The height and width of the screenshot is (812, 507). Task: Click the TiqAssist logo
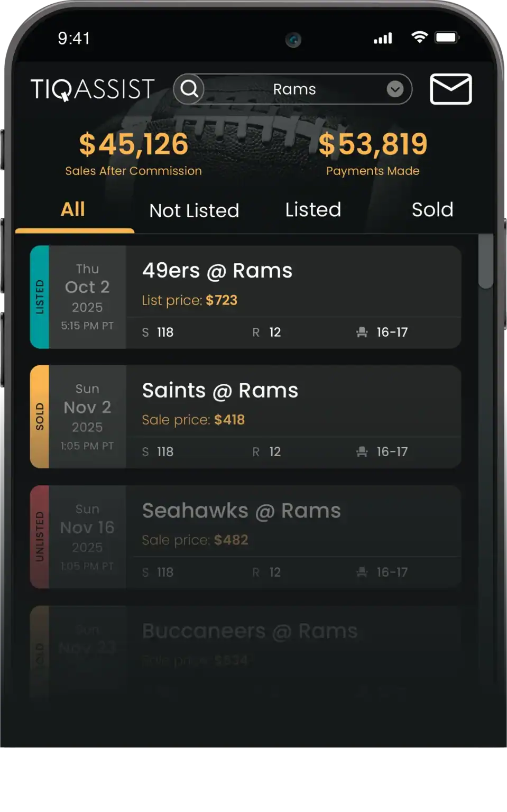click(x=93, y=89)
